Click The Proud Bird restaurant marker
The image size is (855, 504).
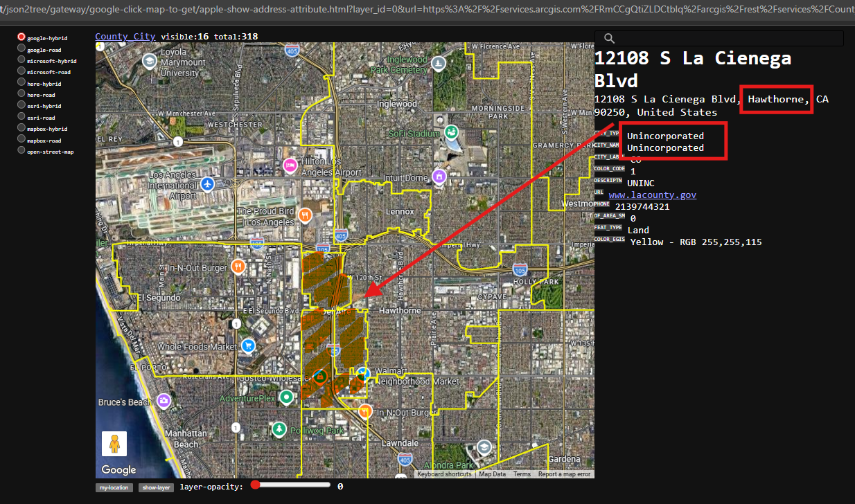tap(305, 215)
